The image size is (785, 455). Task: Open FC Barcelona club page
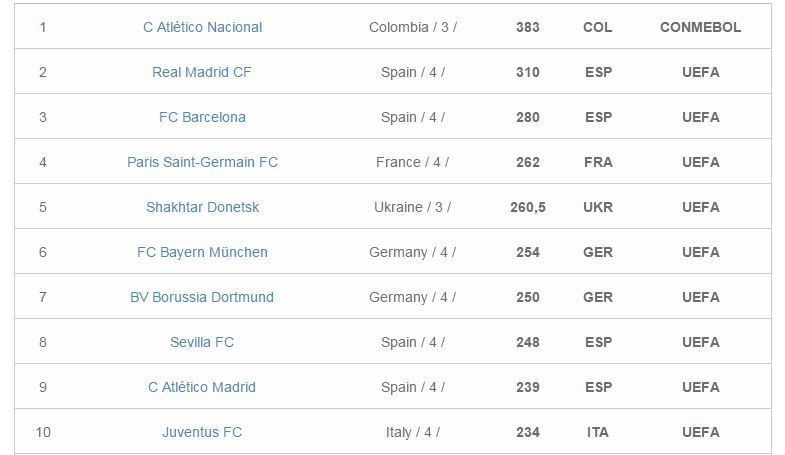[202, 117]
